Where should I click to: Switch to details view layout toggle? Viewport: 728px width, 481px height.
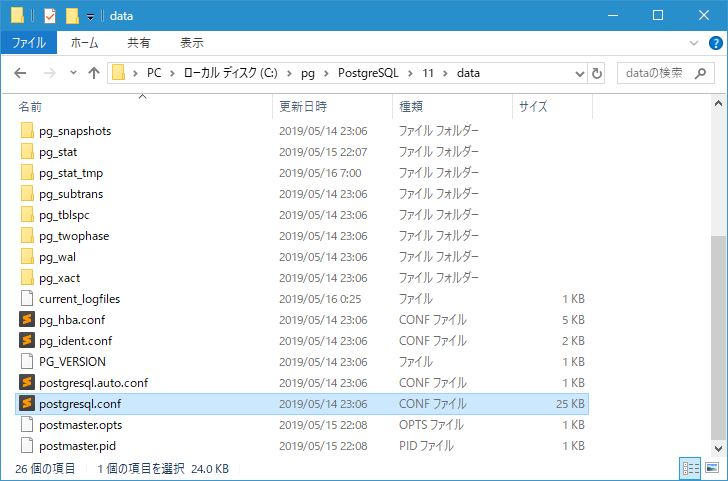690,468
